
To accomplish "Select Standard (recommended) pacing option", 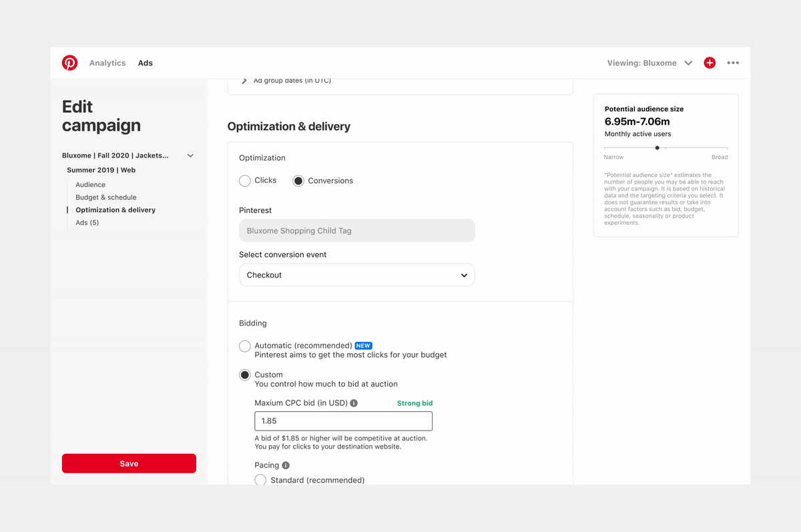I will pos(260,480).
